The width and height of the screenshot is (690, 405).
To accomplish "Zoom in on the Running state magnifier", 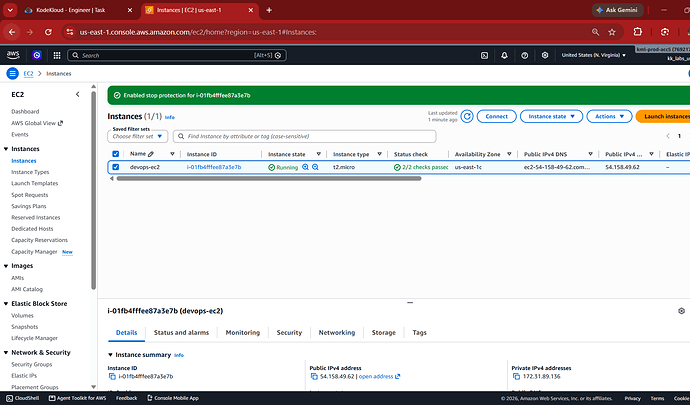I will (305, 167).
